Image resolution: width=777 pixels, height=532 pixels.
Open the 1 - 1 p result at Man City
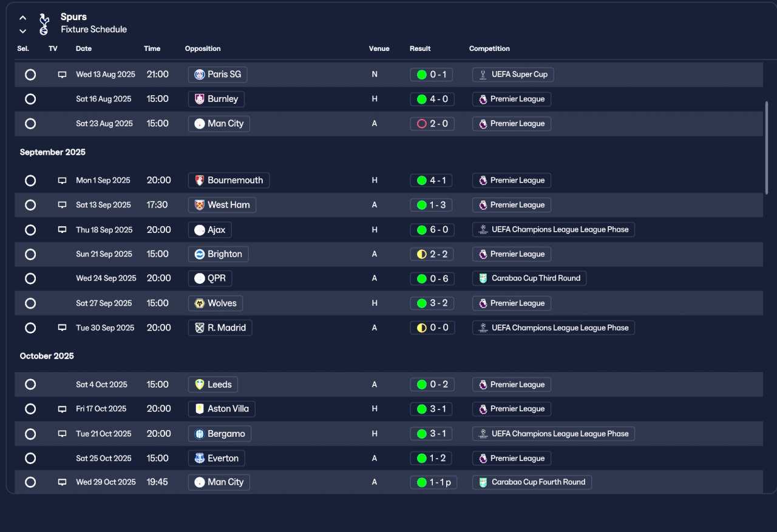coord(433,482)
